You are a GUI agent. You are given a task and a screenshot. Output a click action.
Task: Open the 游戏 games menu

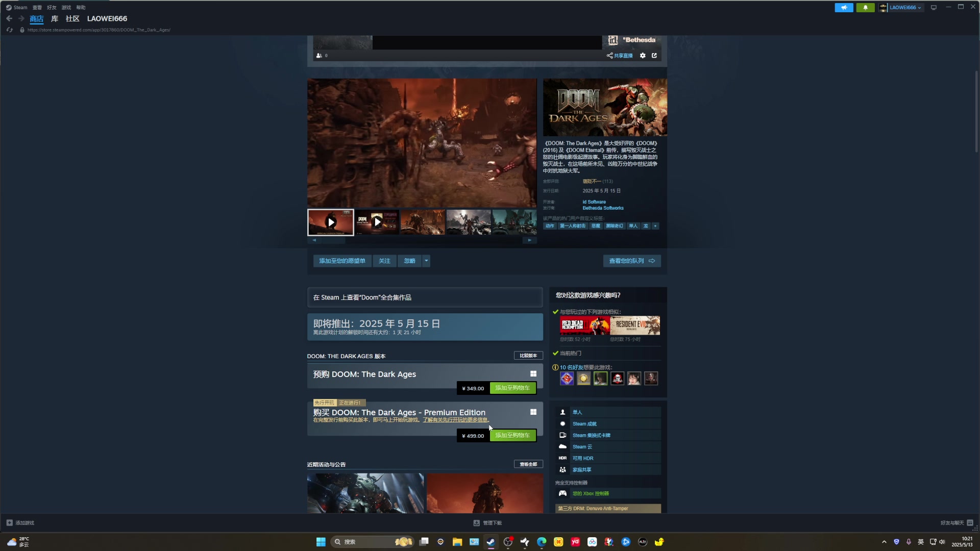coord(66,8)
